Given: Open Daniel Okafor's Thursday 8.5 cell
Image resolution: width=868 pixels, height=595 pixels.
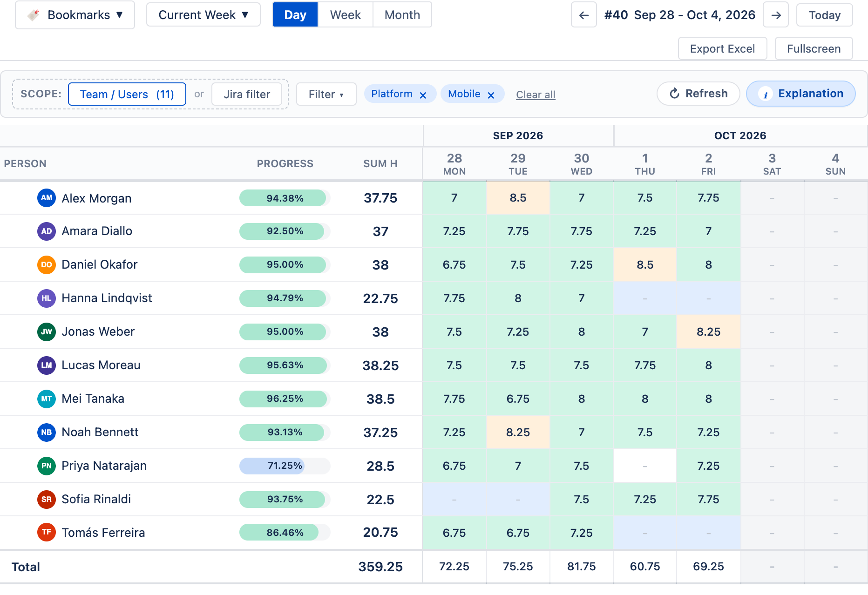Looking at the screenshot, I should [x=645, y=265].
